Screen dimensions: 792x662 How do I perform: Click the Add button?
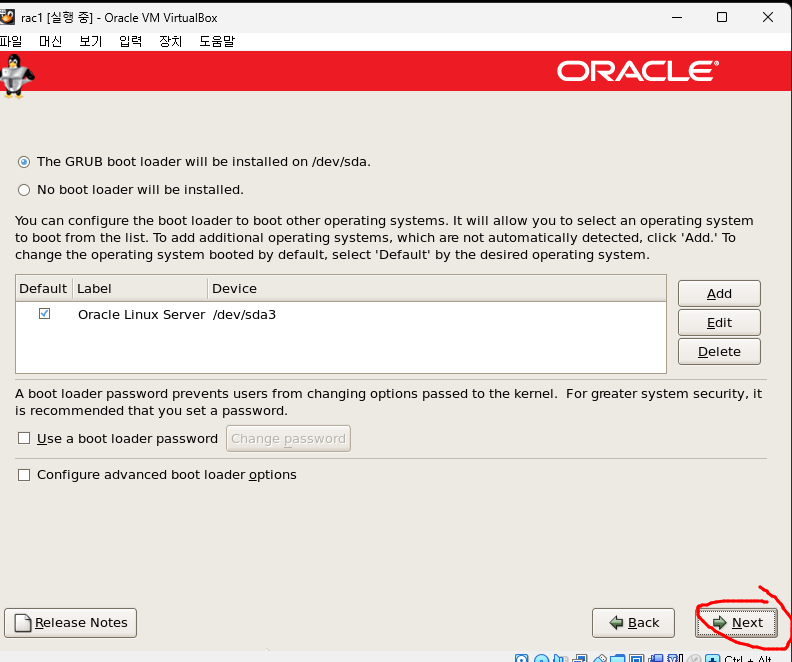[x=719, y=293]
